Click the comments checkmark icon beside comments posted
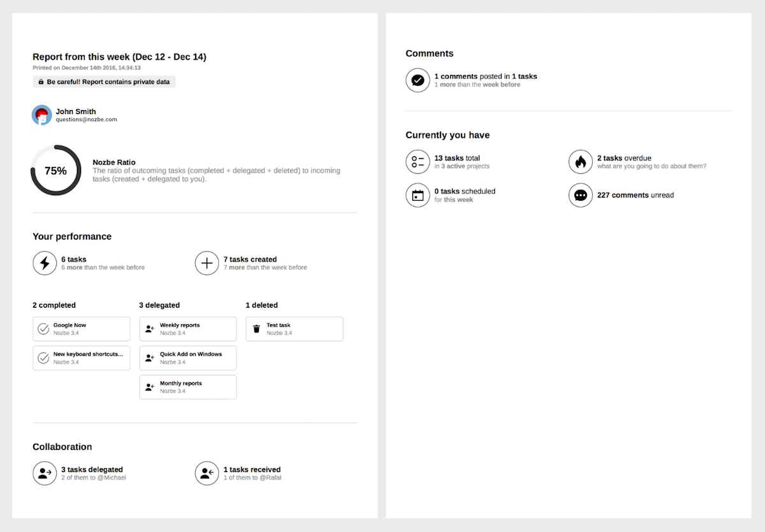The height and width of the screenshot is (532, 765). (418, 80)
